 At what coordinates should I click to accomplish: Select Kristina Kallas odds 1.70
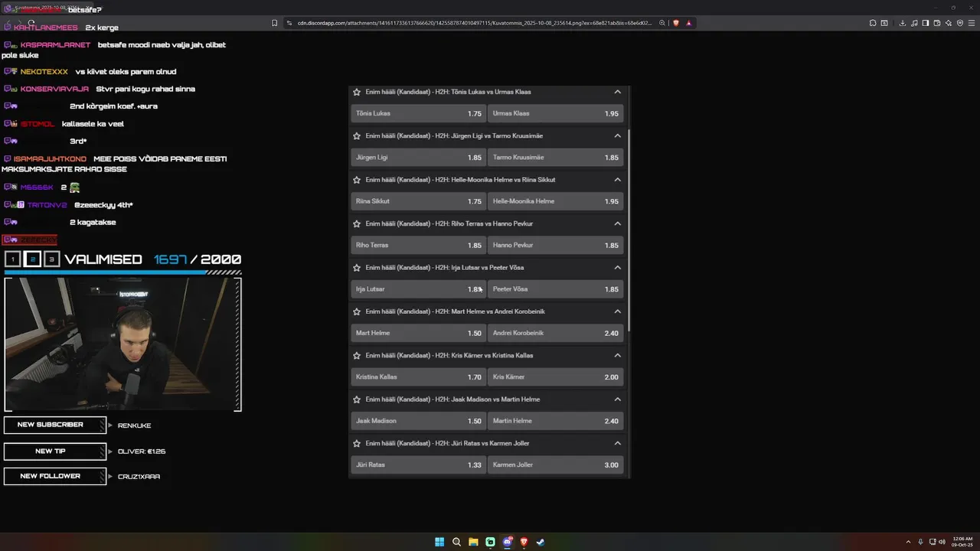point(418,377)
